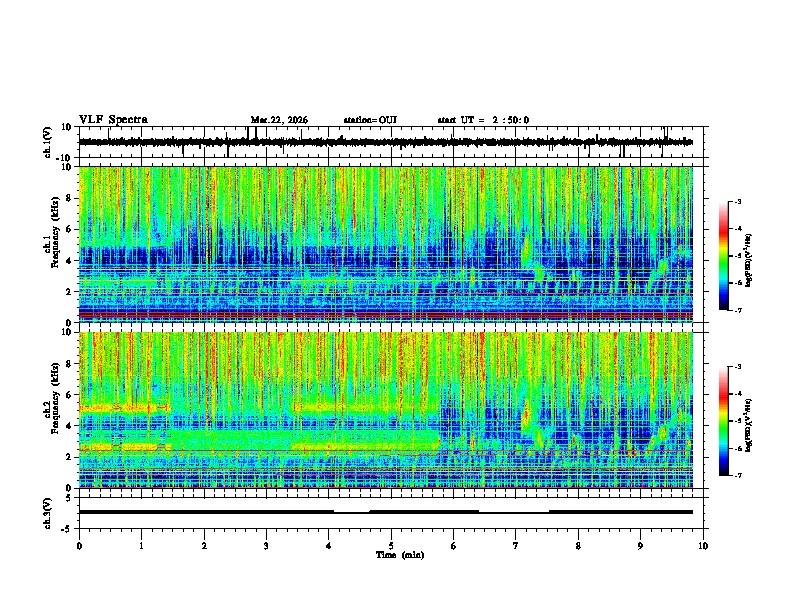Click the ch.2 color bar log(PSD) label

[749, 425]
